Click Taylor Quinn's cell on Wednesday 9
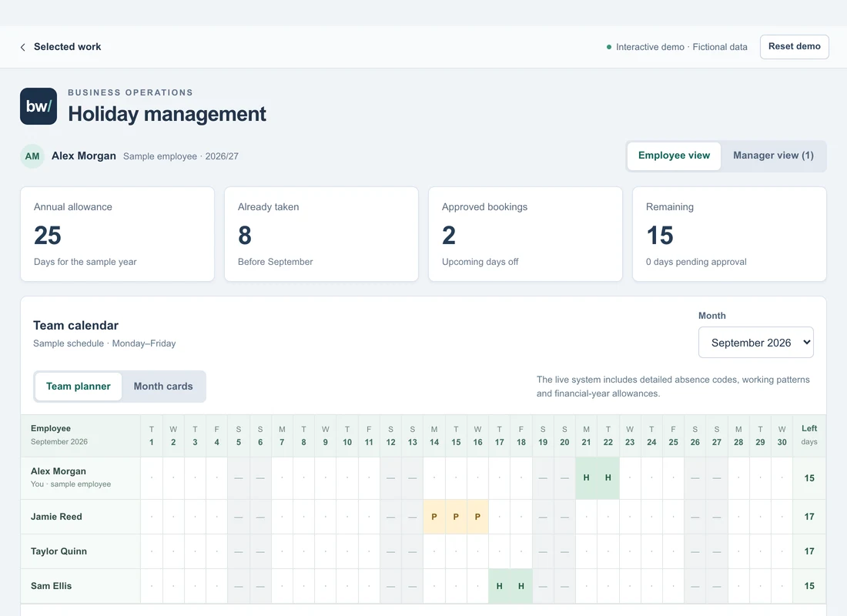This screenshot has width=847, height=616. point(325,551)
